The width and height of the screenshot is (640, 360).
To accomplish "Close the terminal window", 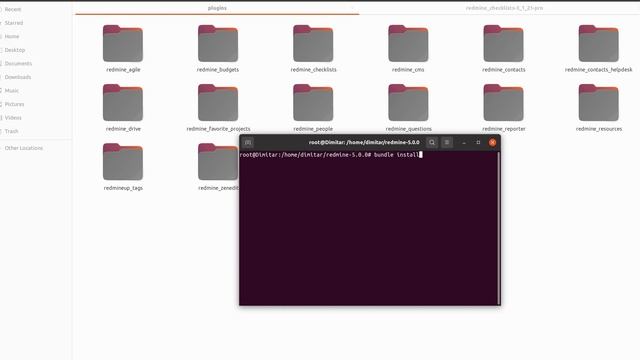I will 493,142.
